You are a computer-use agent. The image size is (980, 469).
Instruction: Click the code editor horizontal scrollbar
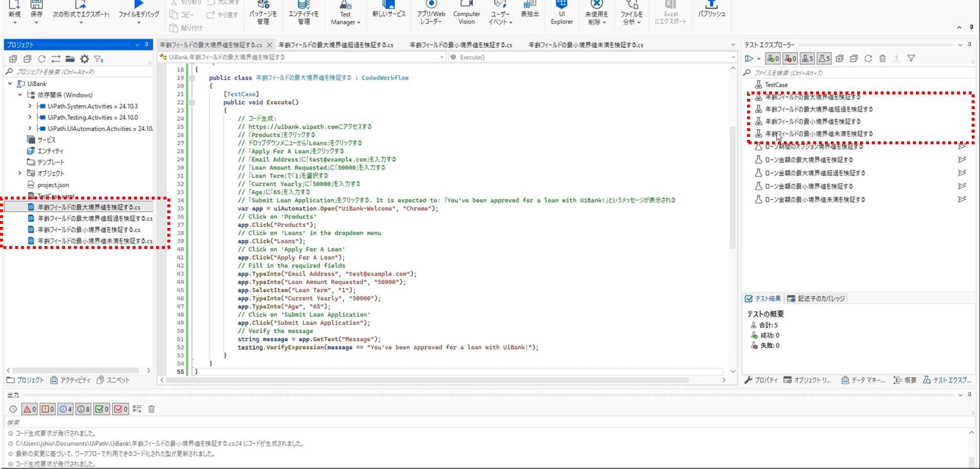click(x=427, y=380)
